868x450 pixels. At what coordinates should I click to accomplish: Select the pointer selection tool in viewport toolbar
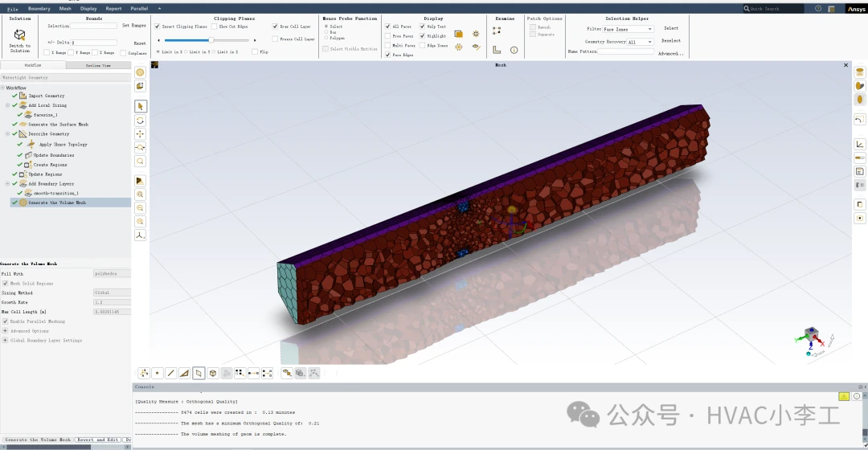point(141,106)
